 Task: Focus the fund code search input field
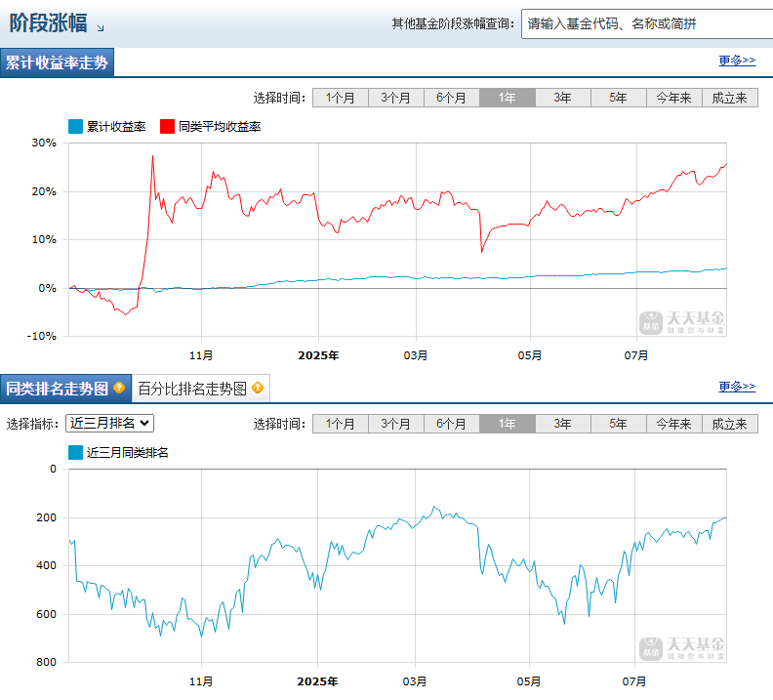pyautogui.click(x=647, y=23)
